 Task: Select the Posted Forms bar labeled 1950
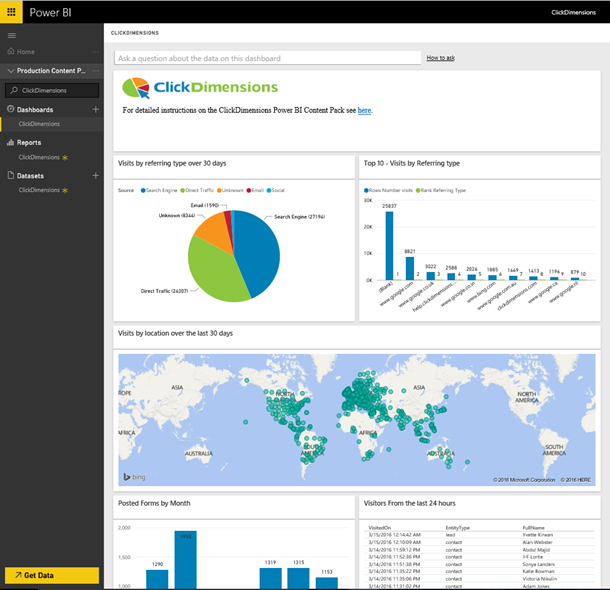tap(185, 560)
